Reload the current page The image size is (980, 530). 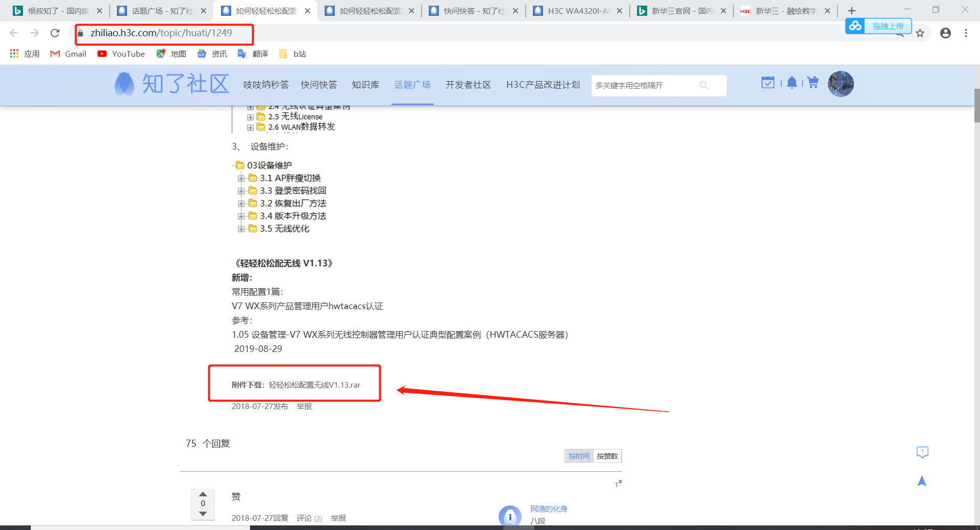click(55, 33)
